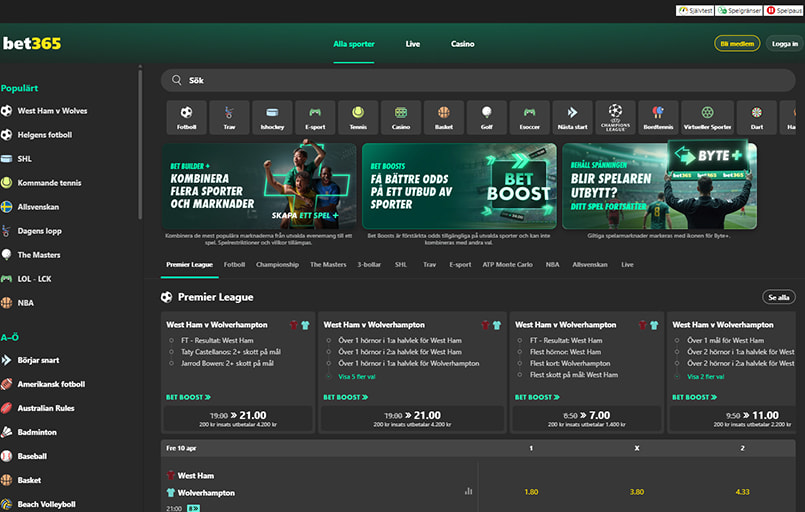
Task: Click the Sök search field
Action: 478,80
